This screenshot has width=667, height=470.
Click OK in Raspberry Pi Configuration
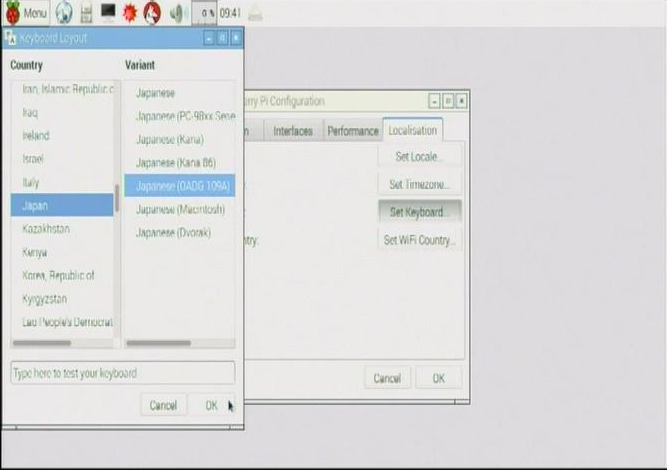[x=439, y=378]
